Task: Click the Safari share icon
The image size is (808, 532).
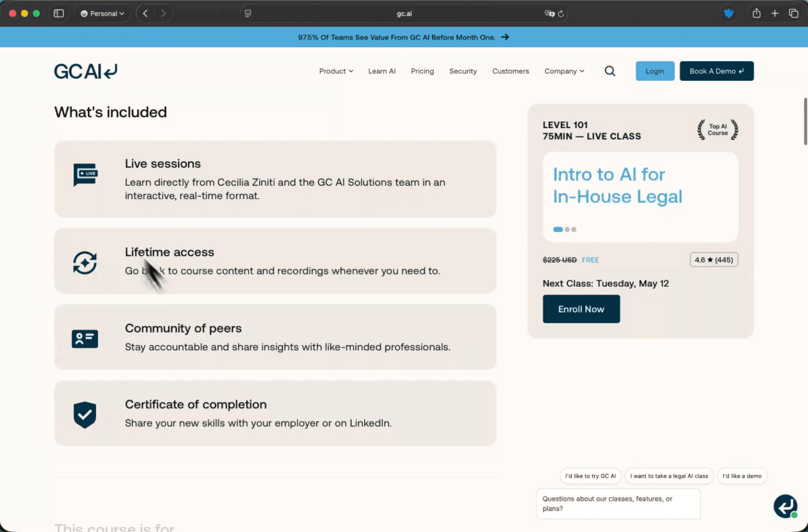Action: pos(756,13)
